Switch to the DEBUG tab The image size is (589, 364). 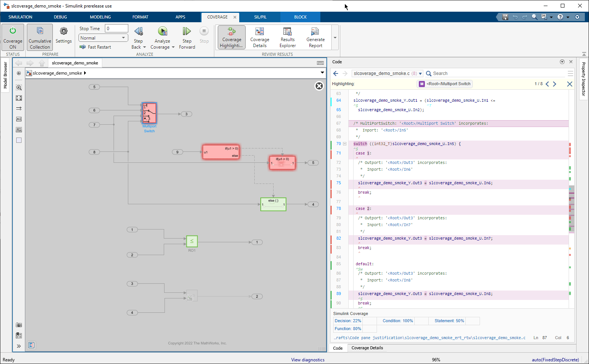click(60, 17)
